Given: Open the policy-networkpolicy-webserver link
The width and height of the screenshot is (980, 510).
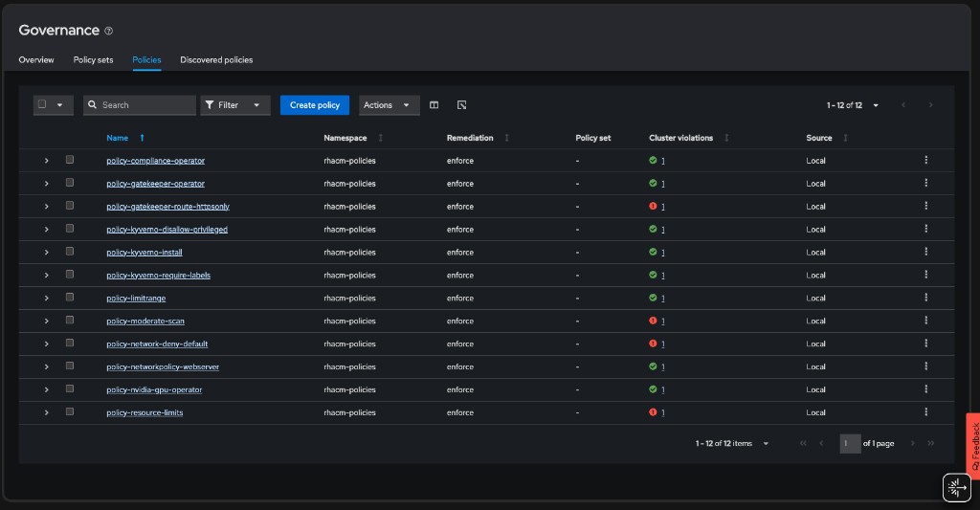Looking at the screenshot, I should pyautogui.click(x=163, y=366).
